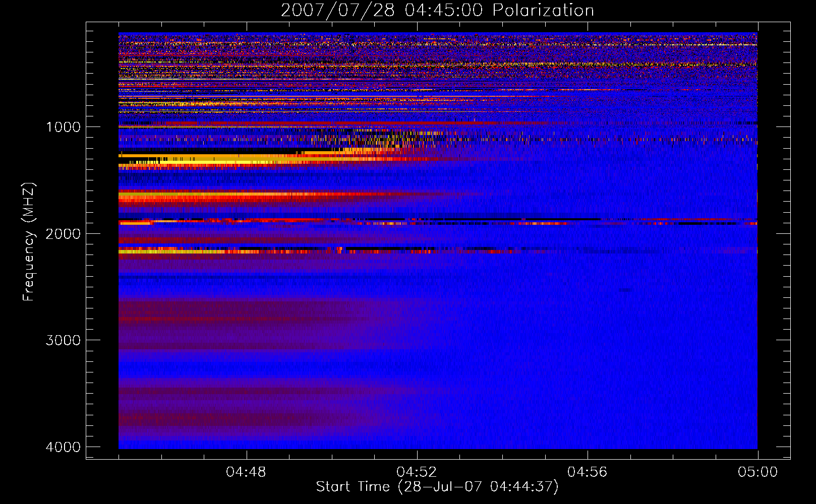
Task: Click the 1000 frequency tick label
Action: coord(63,127)
